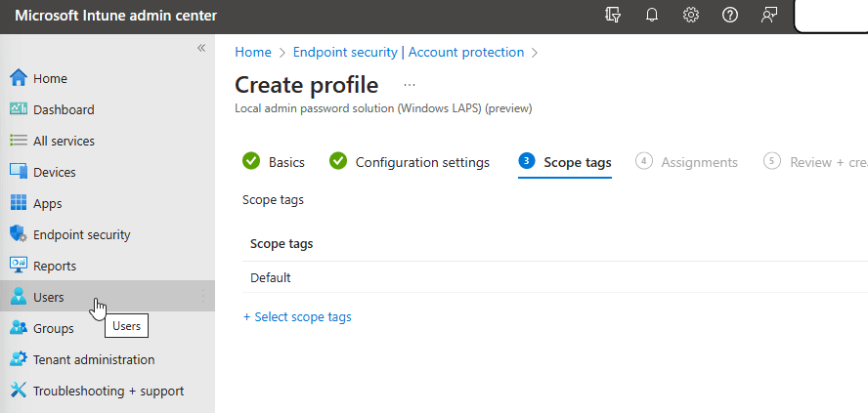
Task: Open Tenant administration in sidebar
Action: [93, 359]
